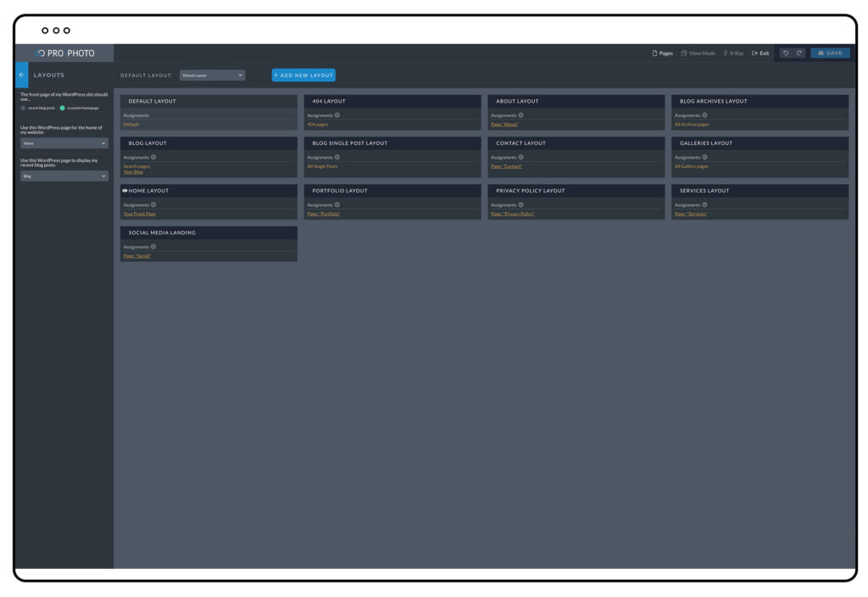Click assignments gear in Contact Layout
The image size is (868, 597).
(x=521, y=157)
